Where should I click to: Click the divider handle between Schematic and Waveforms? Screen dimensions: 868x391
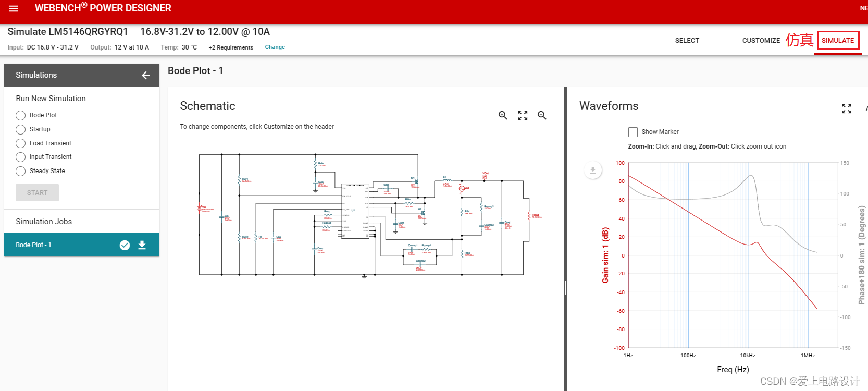click(x=565, y=288)
